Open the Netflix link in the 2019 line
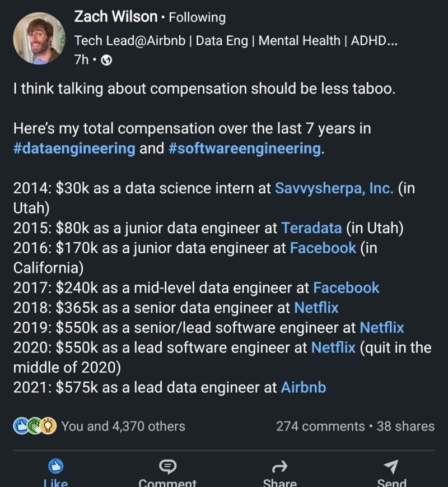This screenshot has height=487, width=448. (x=381, y=327)
